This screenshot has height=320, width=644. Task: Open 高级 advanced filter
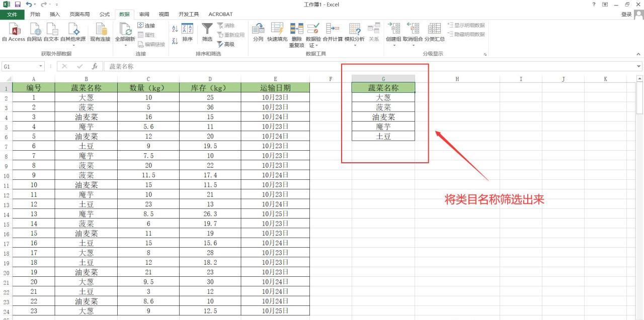point(226,44)
